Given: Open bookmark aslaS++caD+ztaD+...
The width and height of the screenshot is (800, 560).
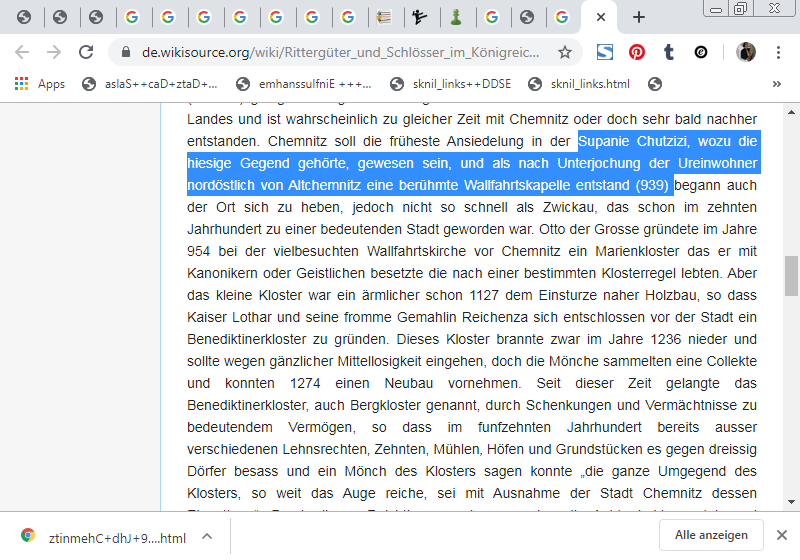Looking at the screenshot, I should point(149,84).
